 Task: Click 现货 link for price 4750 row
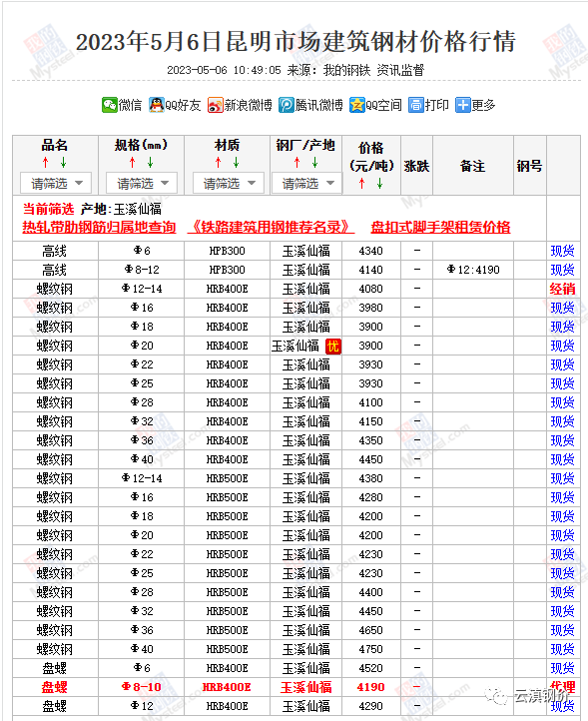[x=563, y=649]
